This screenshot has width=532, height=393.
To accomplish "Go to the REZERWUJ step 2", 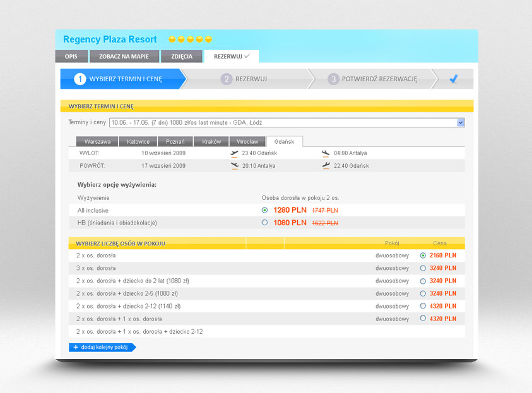I will (247, 79).
